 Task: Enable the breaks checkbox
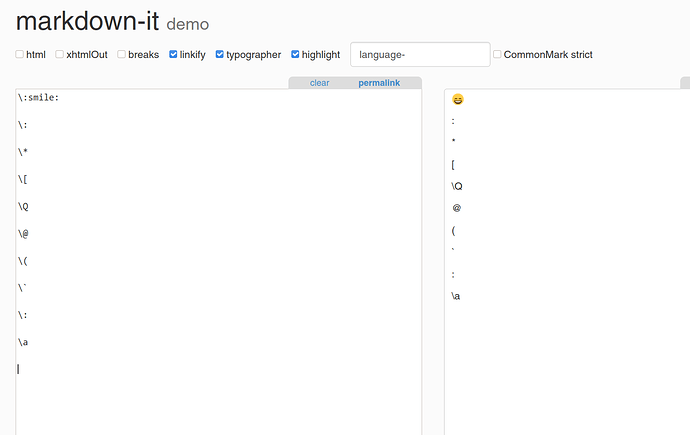pos(121,54)
